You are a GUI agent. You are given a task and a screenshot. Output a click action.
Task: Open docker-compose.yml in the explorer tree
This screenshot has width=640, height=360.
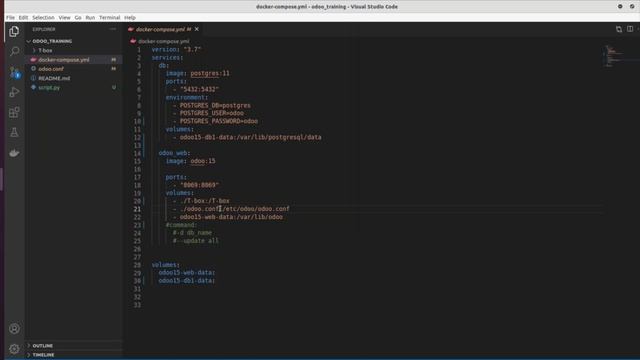(64, 60)
